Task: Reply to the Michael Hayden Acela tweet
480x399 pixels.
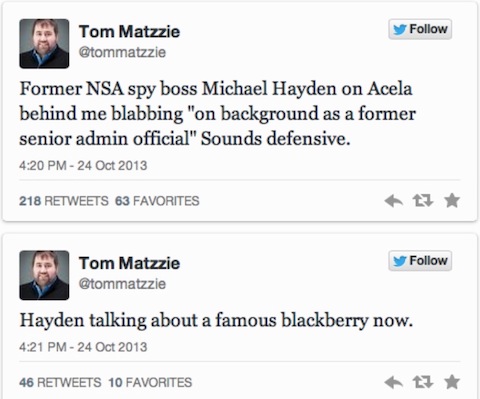Action: pos(394,201)
